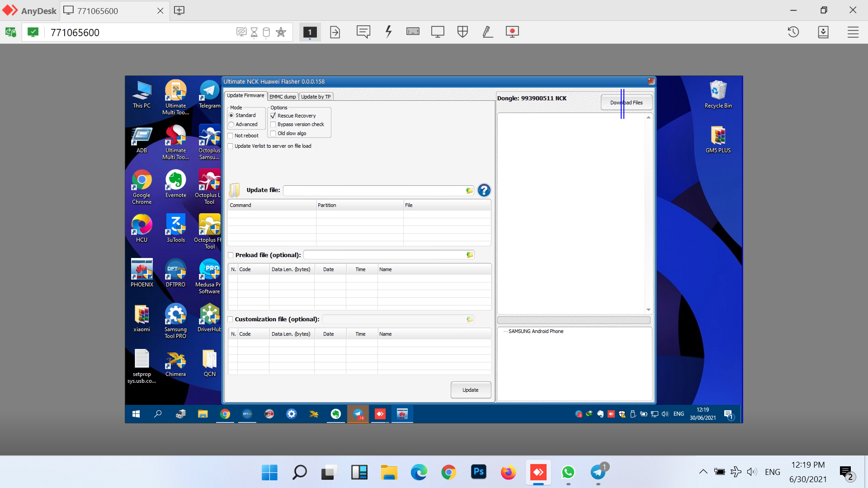
Task: Select monitor 1 button in AnyDesk toolbar
Action: [x=310, y=32]
